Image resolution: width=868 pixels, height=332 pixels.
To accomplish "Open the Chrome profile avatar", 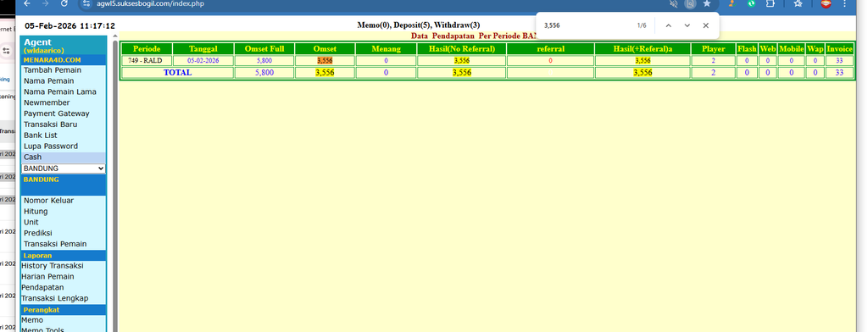I will tap(826, 3).
